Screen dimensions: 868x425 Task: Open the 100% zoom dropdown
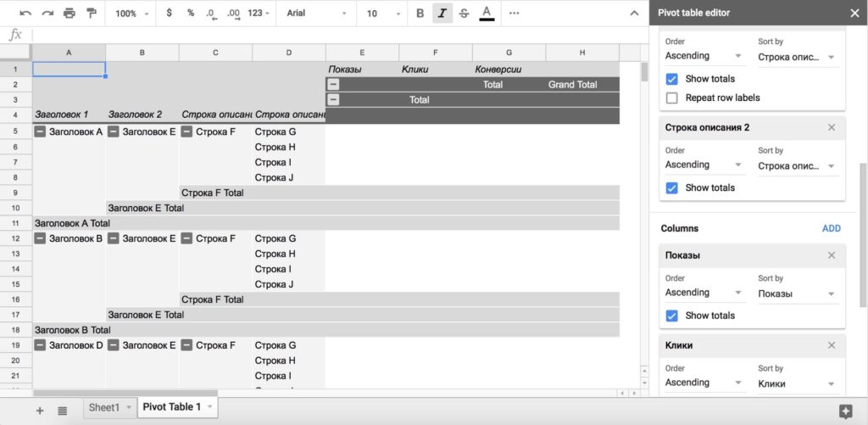pyautogui.click(x=131, y=14)
